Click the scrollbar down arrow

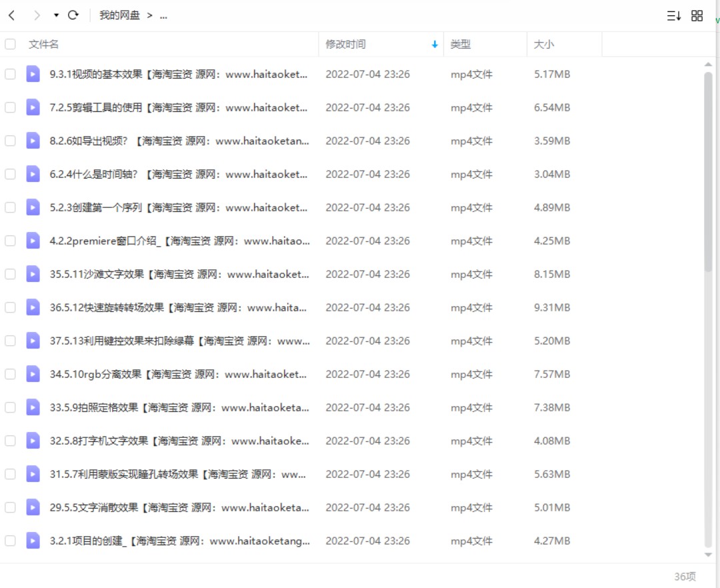coord(708,555)
